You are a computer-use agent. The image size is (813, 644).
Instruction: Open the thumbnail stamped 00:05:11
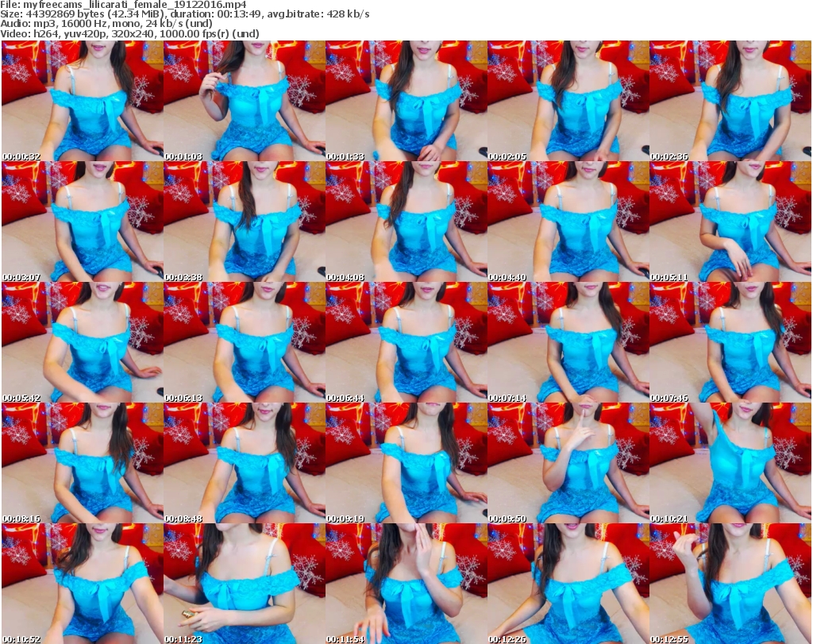[x=730, y=222]
